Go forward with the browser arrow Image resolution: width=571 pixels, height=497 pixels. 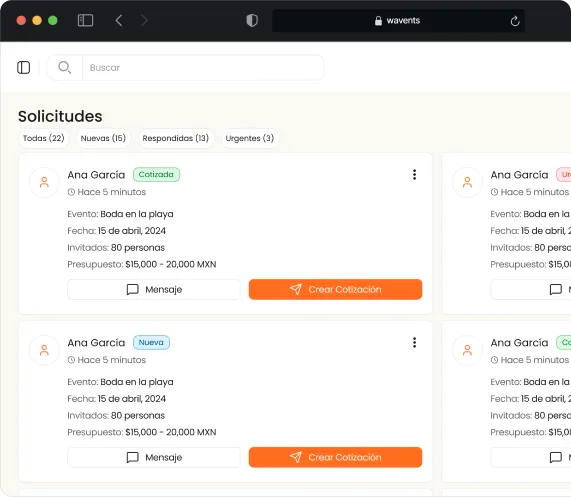point(144,20)
